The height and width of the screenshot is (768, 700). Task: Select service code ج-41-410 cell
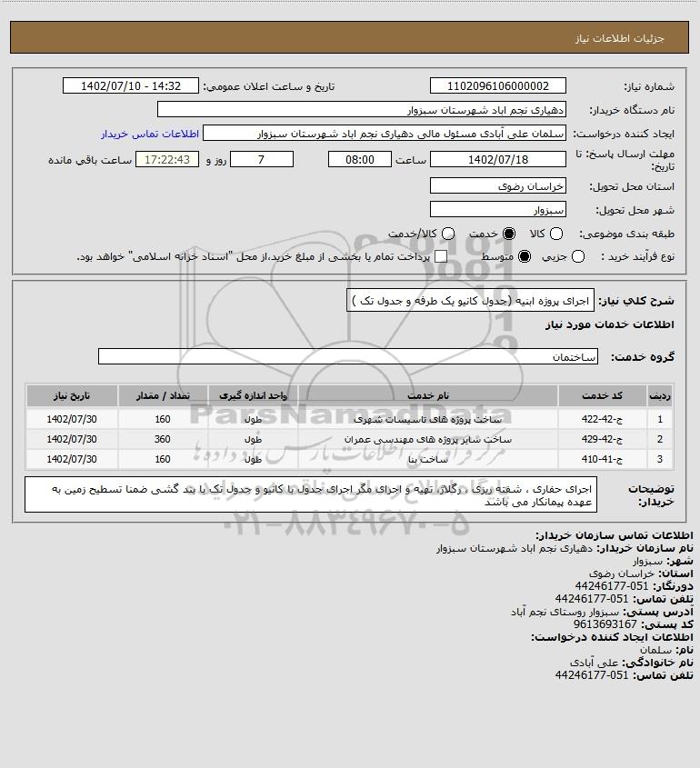pos(602,459)
